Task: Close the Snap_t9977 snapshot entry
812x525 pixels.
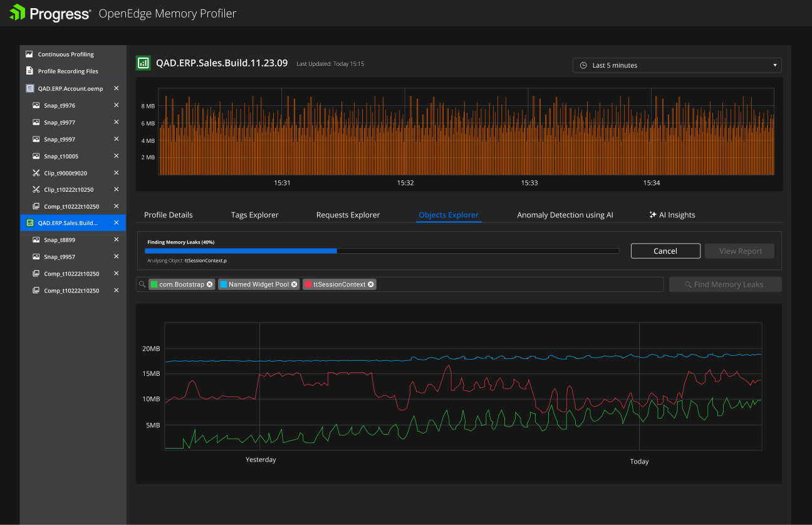Action: [x=116, y=122]
